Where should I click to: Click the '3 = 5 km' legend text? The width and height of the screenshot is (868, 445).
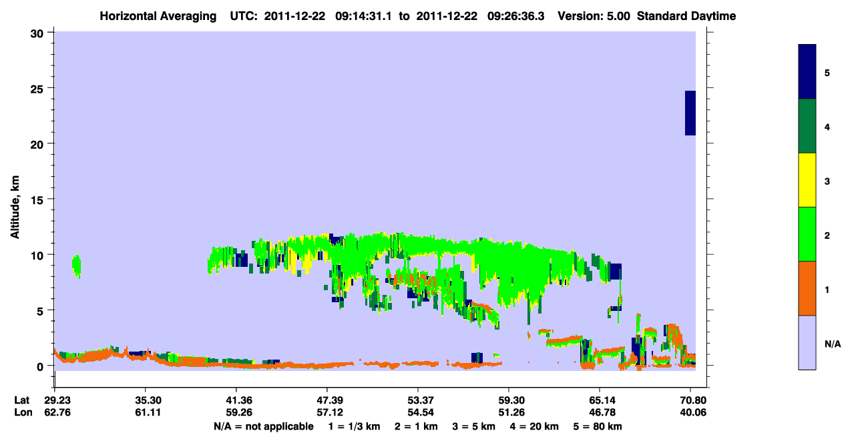tap(474, 426)
